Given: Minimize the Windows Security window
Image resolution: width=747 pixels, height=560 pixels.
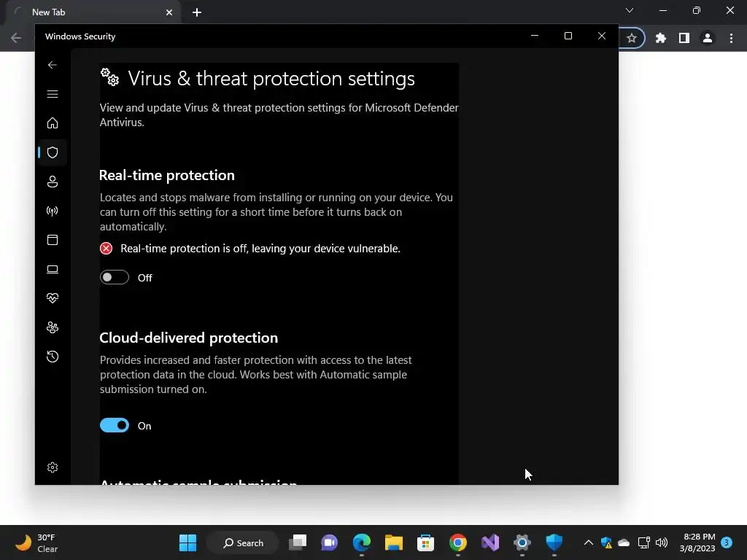Looking at the screenshot, I should click(x=535, y=36).
